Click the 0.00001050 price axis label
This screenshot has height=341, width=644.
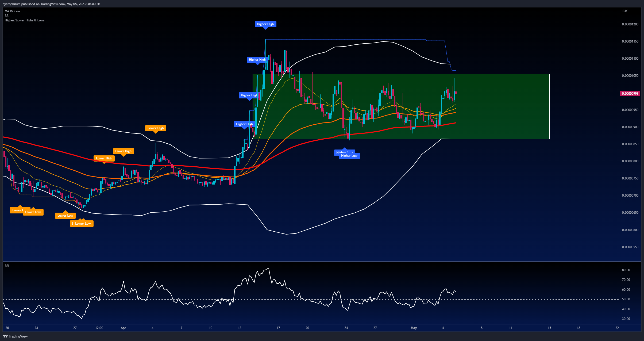click(630, 76)
